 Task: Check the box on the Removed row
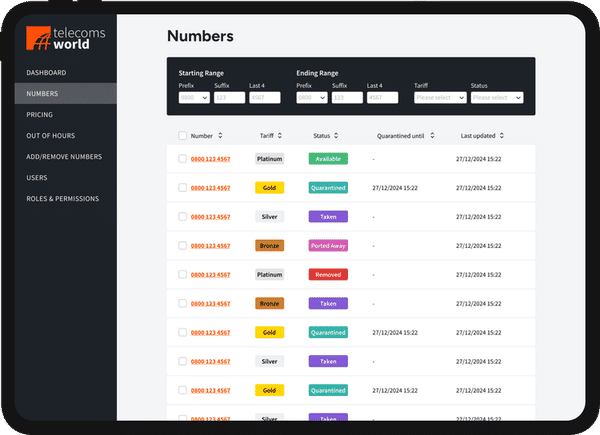click(183, 275)
